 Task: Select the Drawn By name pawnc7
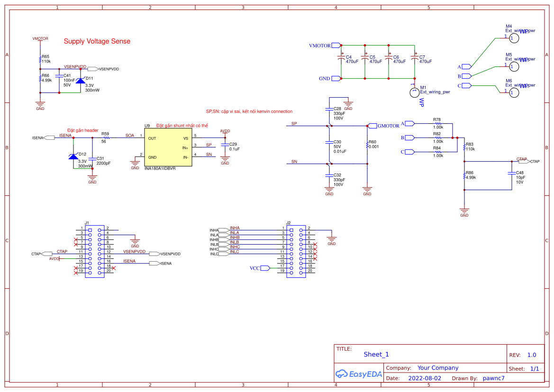tap(494, 378)
